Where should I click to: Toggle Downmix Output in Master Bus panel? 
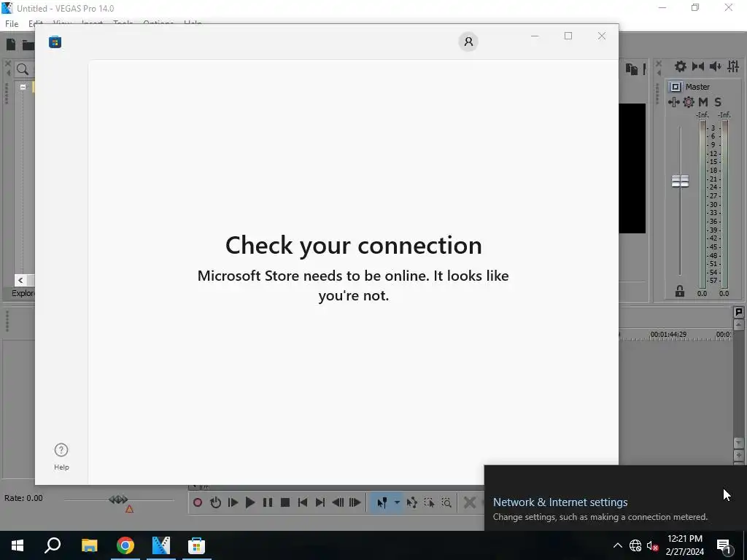[698, 66]
